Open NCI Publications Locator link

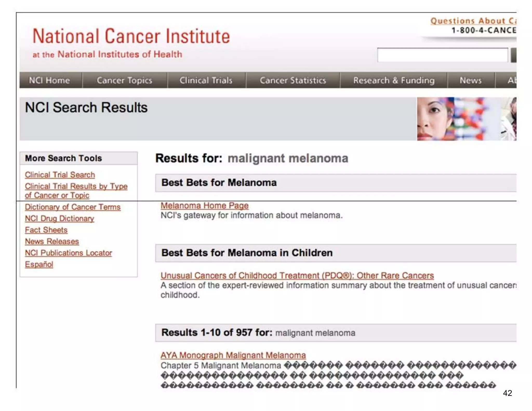[x=69, y=253]
